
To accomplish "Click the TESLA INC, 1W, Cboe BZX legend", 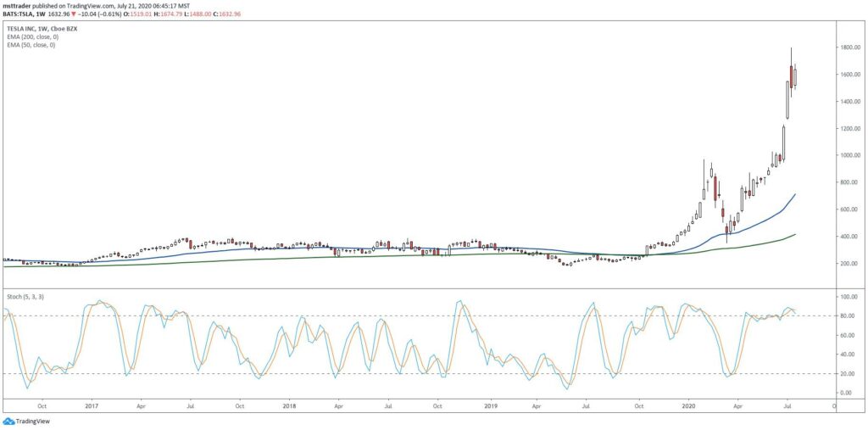I will tap(42, 29).
